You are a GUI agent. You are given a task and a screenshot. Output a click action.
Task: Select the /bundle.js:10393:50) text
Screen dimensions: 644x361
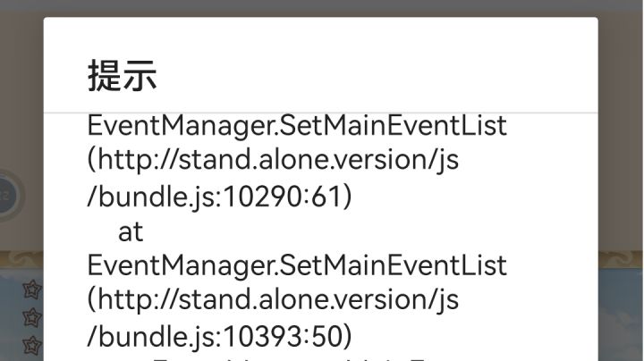click(219, 336)
